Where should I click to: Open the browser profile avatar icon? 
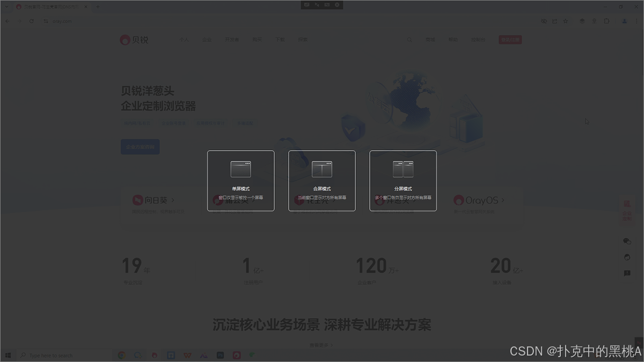click(x=624, y=21)
